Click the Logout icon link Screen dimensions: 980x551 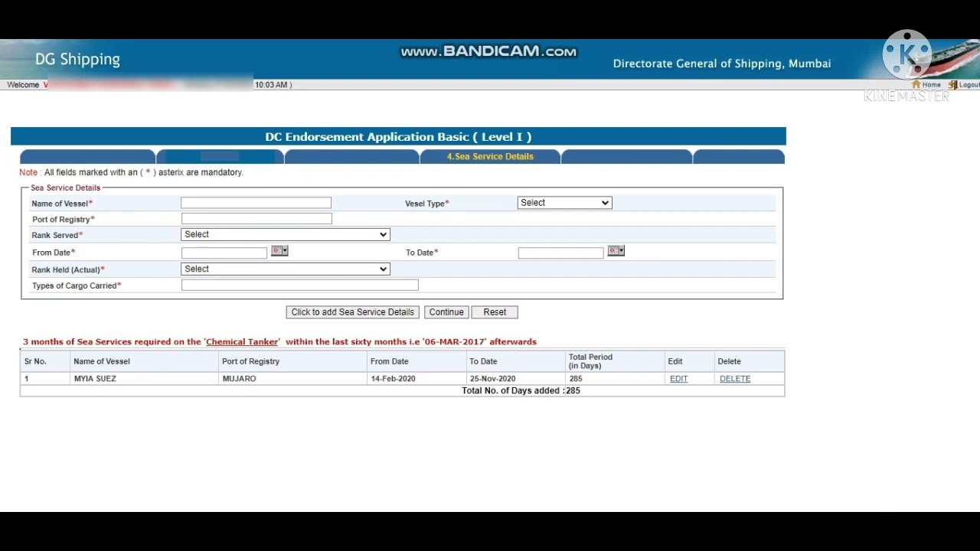pyautogui.click(x=964, y=85)
